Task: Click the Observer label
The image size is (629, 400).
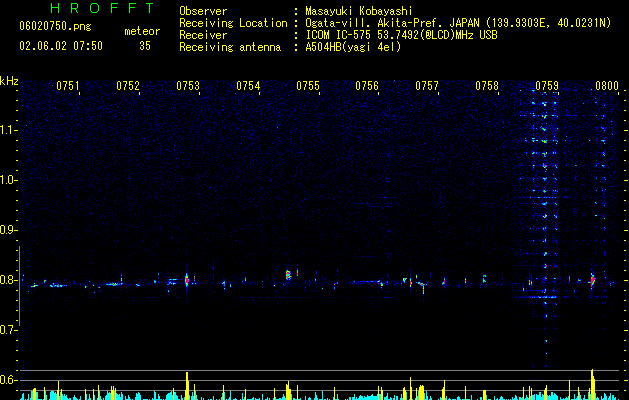Action: pos(203,11)
